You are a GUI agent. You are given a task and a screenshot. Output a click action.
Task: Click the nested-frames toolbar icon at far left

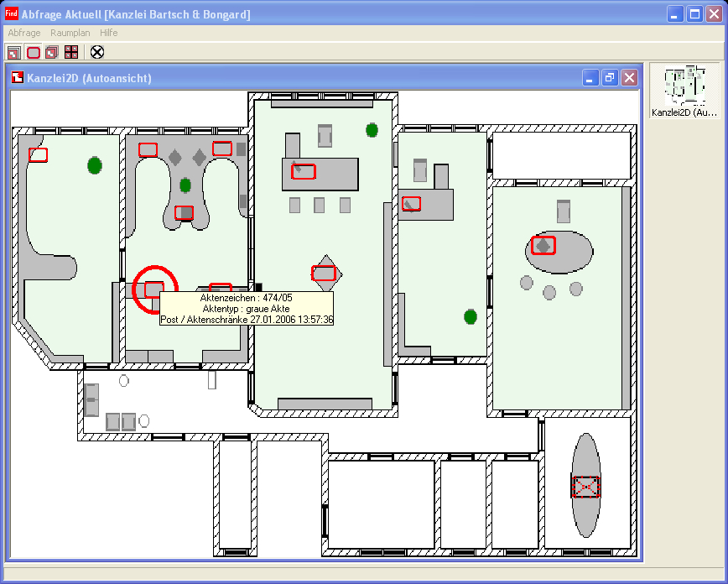point(13,52)
